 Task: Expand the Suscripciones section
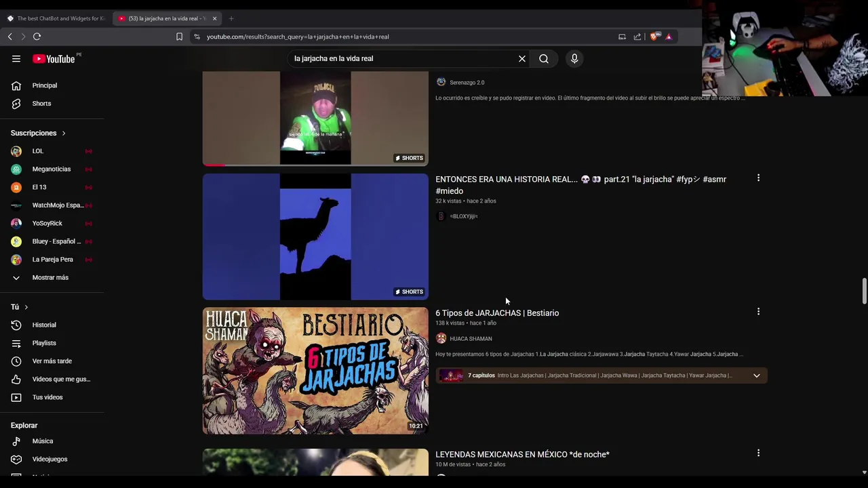[38, 133]
